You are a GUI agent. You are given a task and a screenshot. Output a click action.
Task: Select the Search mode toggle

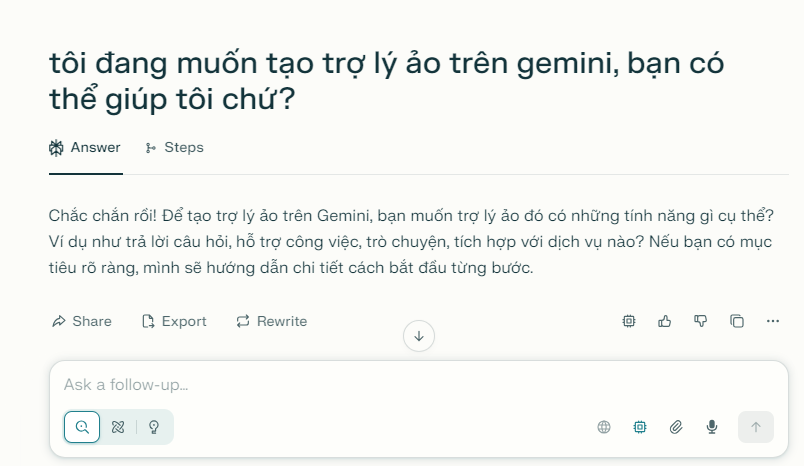pyautogui.click(x=82, y=427)
